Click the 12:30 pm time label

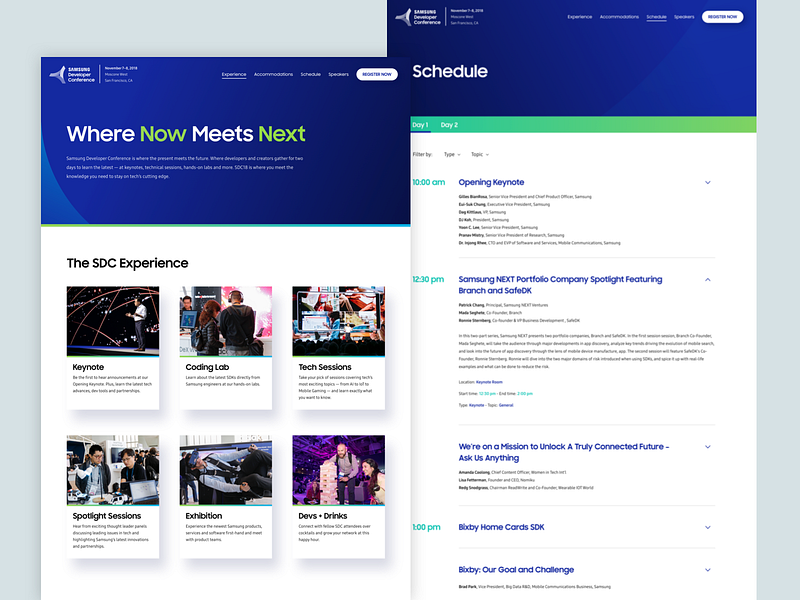click(x=428, y=280)
